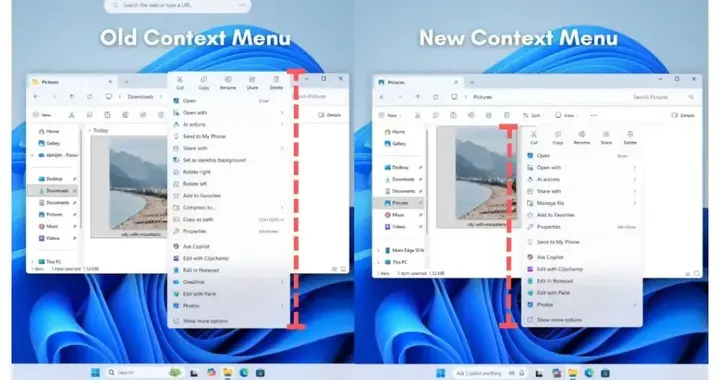
Task: Choose Set as desktop background in old context menu
Action: (229, 160)
